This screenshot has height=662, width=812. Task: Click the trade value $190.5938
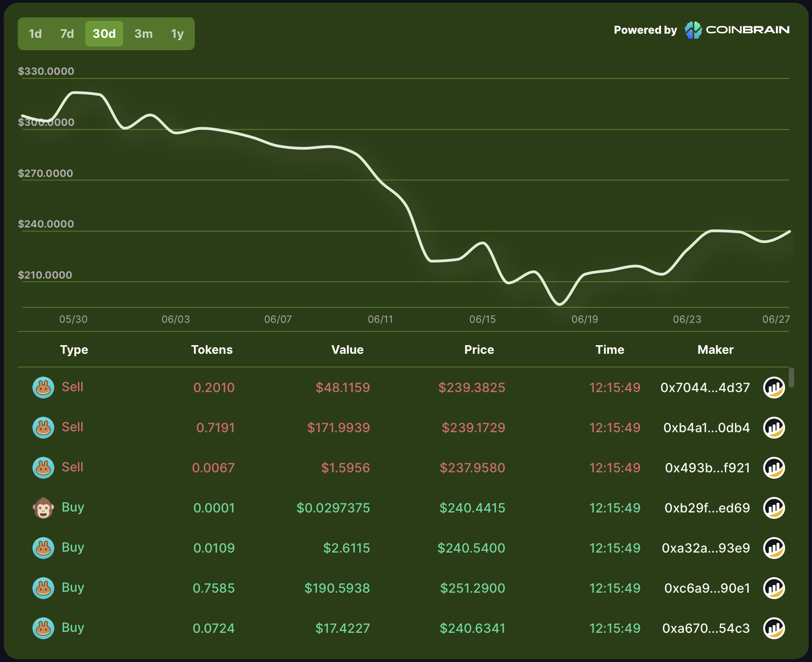tap(337, 588)
